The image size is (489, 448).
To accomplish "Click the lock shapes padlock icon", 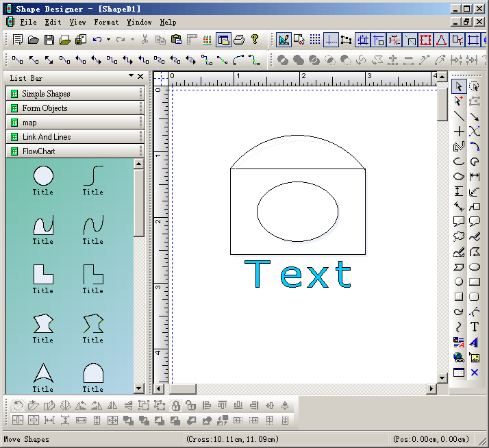I will [x=175, y=406].
